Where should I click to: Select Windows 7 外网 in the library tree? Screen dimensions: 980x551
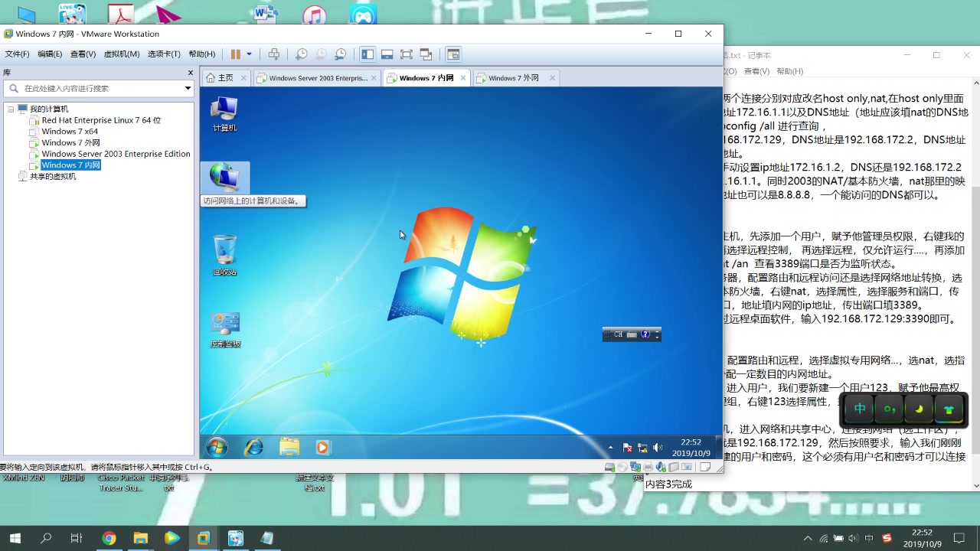[x=70, y=142]
